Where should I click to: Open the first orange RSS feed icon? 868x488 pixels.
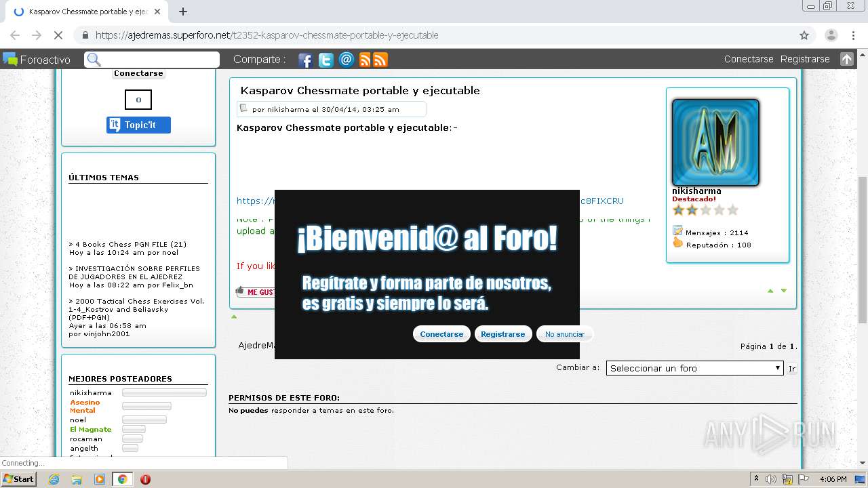(365, 60)
